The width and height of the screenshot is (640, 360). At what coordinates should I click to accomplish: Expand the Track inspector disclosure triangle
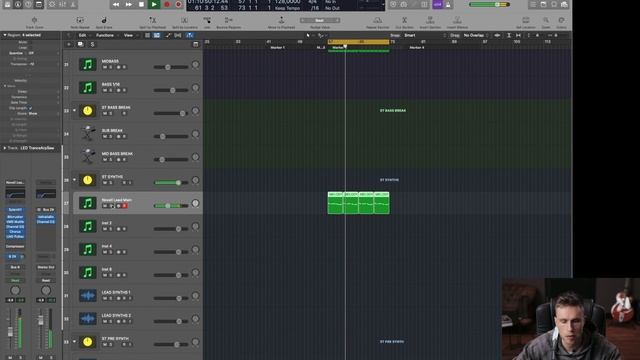click(5, 148)
